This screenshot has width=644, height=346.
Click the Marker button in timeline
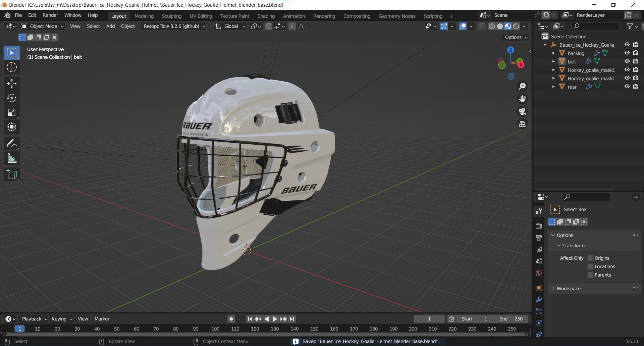[102, 319]
